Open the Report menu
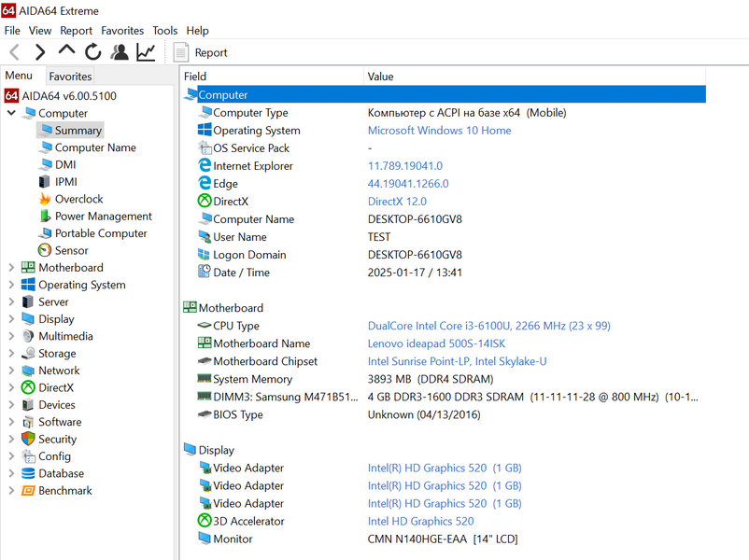The image size is (749, 560). tap(76, 31)
